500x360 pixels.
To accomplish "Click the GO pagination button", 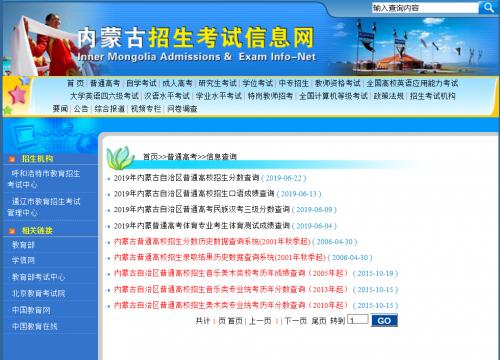I will pos(384,320).
